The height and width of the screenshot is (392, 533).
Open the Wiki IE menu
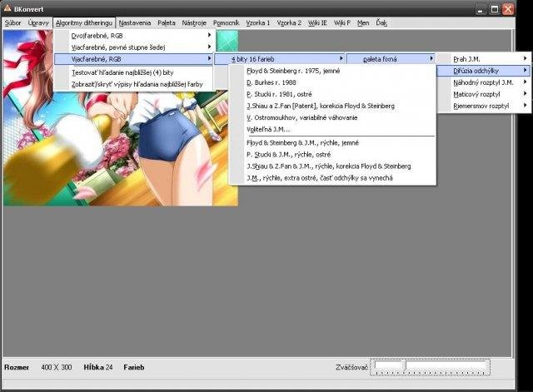point(317,22)
